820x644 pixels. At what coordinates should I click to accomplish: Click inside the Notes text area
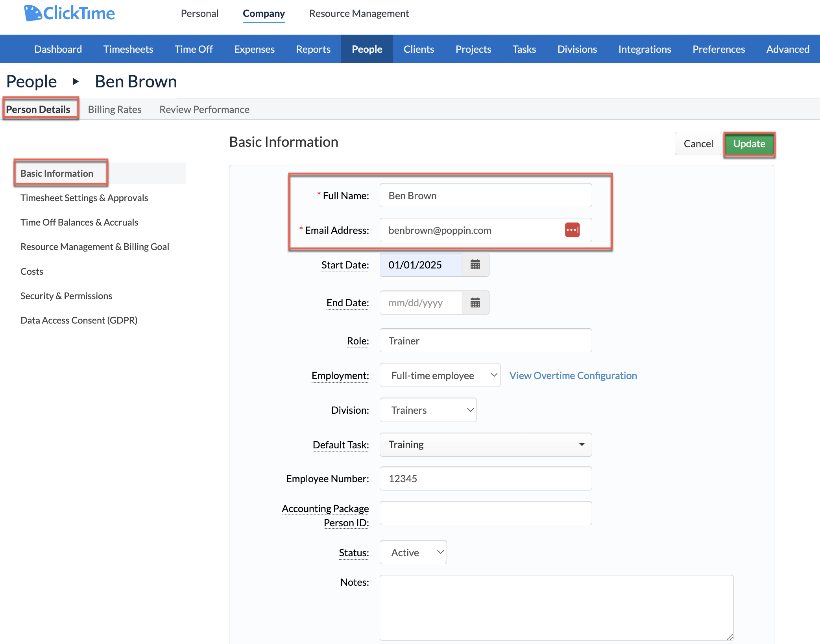tap(556, 608)
